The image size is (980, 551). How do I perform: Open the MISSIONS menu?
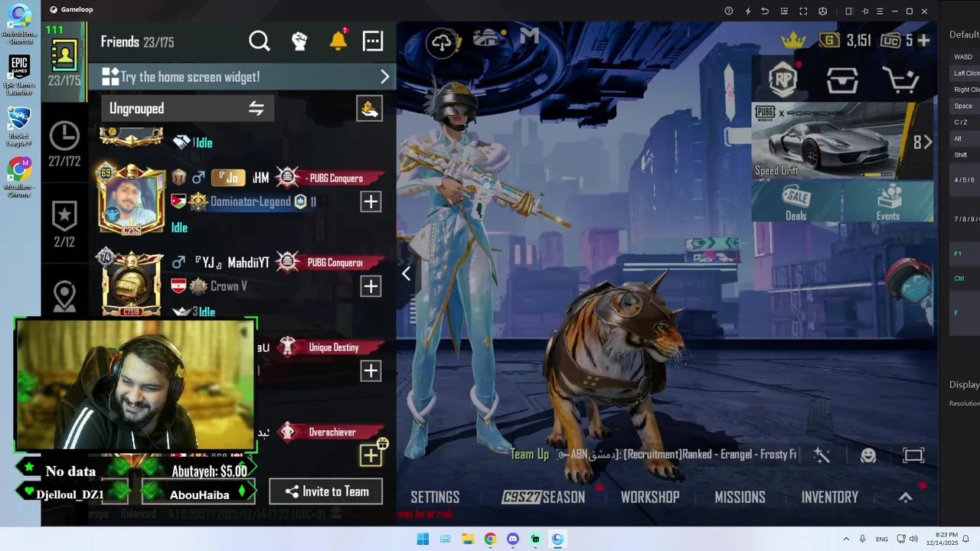[740, 497]
